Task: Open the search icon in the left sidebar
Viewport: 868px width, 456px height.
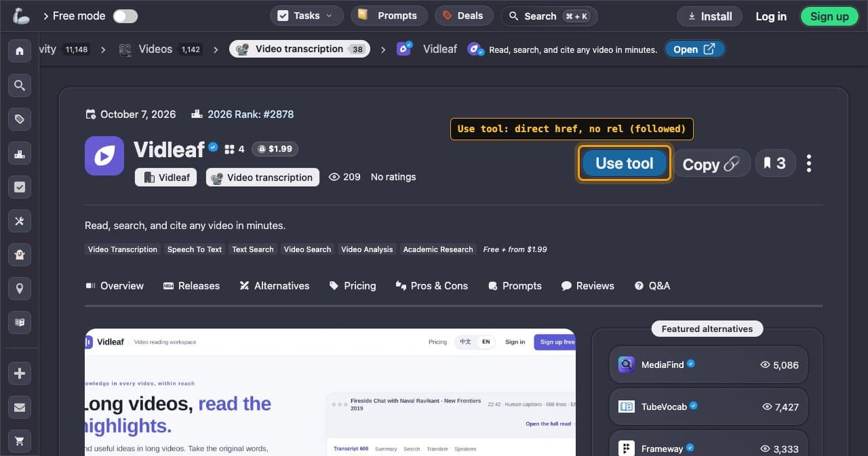Action: click(20, 85)
